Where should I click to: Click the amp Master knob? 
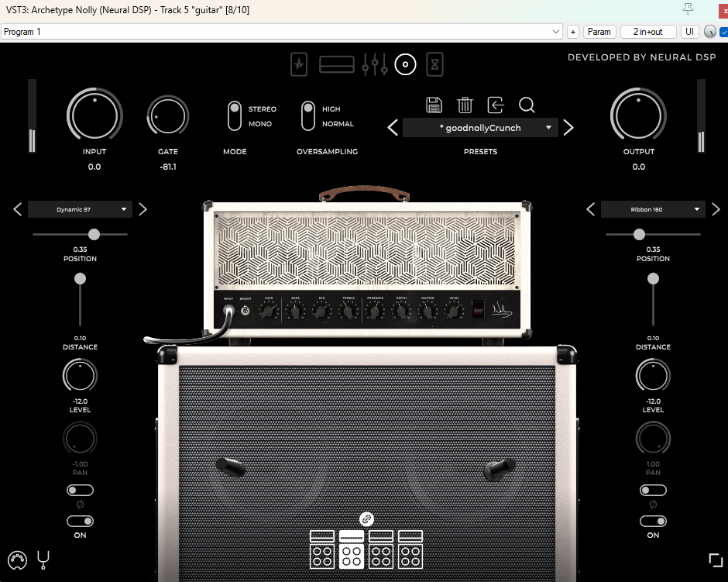[428, 311]
